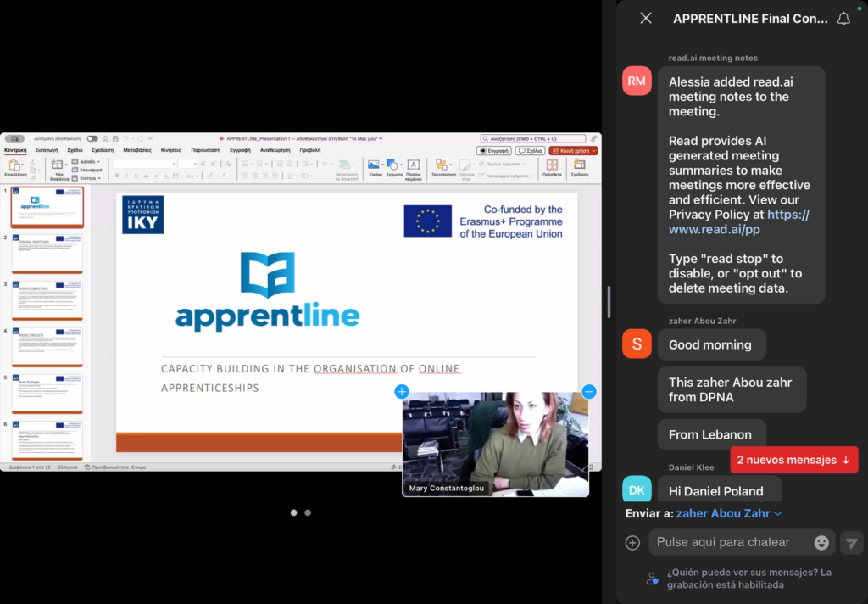Tap the plus attachment icon beside chat input
This screenshot has height=604, width=868.
pyautogui.click(x=632, y=543)
